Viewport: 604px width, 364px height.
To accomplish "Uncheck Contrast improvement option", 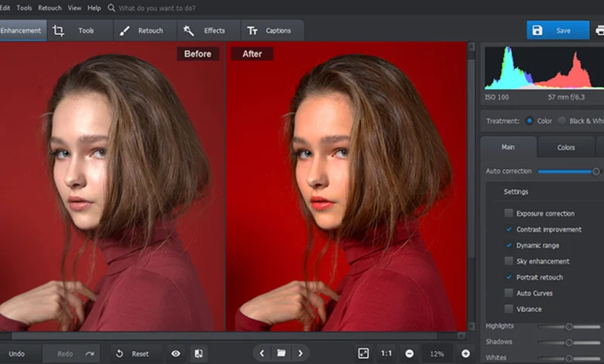I will (x=509, y=229).
